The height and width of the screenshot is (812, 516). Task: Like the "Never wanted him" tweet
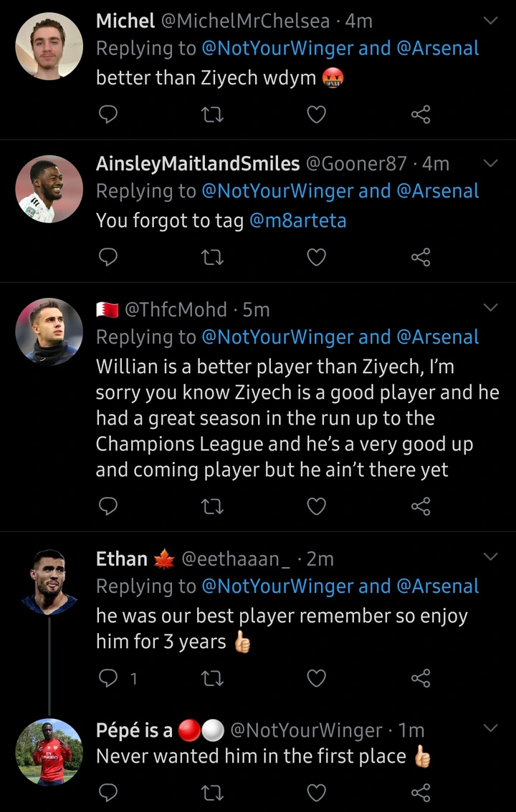pyautogui.click(x=316, y=792)
